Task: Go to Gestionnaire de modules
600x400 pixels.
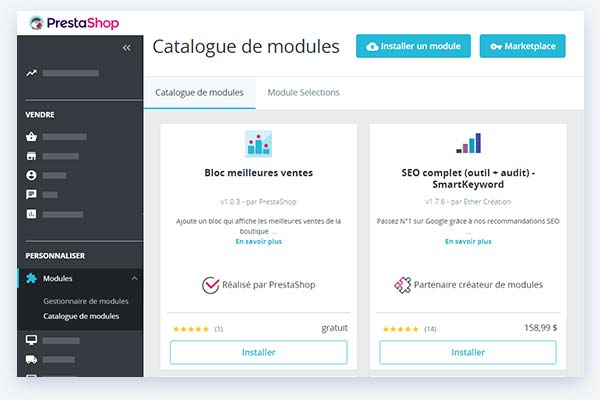Action: [x=86, y=301]
